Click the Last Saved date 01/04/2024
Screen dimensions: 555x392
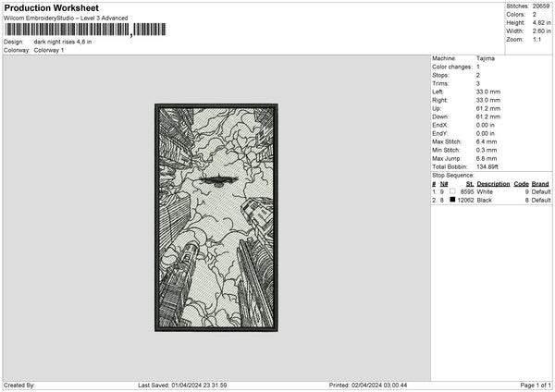(x=186, y=386)
